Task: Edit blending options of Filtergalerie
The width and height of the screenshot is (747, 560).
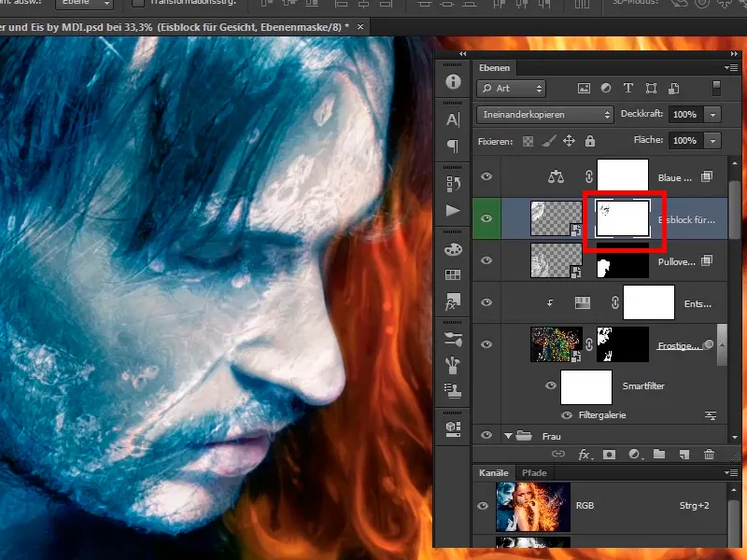Action: (x=711, y=415)
